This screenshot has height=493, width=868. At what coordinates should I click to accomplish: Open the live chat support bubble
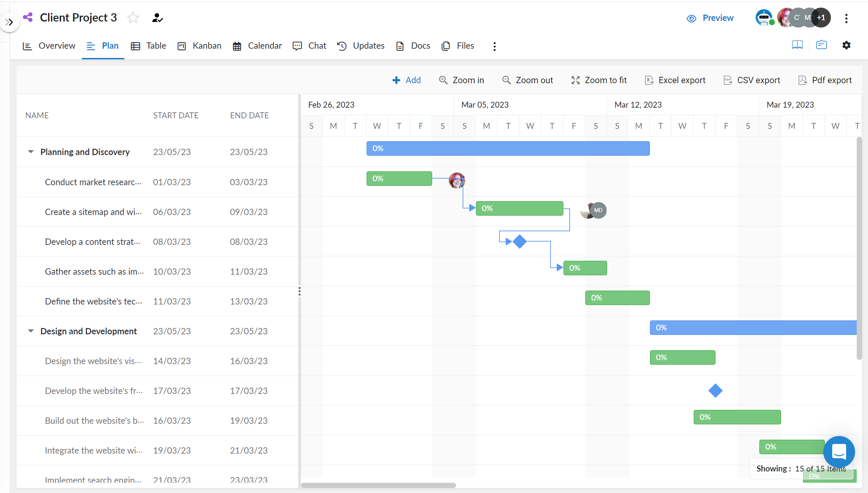pyautogui.click(x=839, y=452)
